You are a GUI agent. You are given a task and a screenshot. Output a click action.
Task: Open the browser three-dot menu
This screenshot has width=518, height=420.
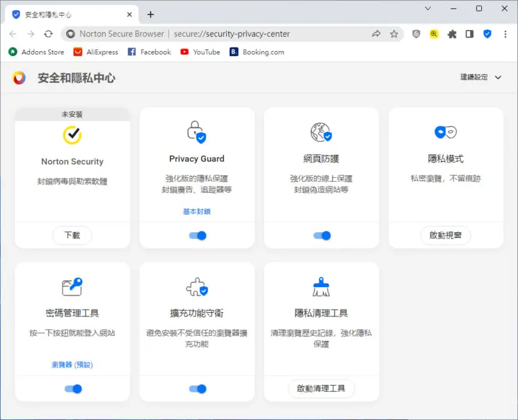click(x=505, y=34)
